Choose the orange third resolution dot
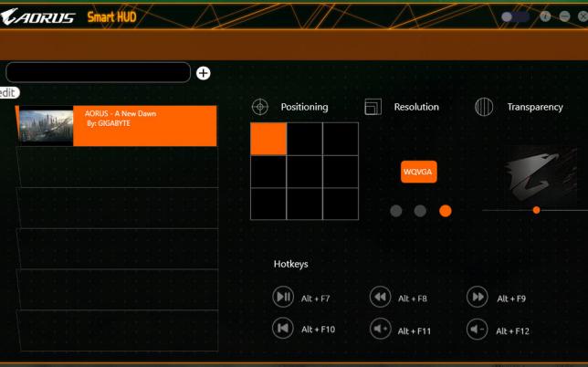The width and height of the screenshot is (588, 367). tap(446, 211)
